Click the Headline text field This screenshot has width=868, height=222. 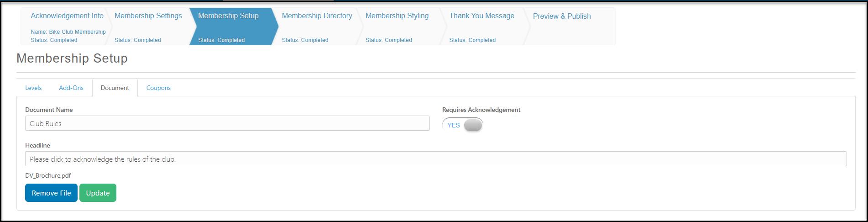tap(436, 159)
